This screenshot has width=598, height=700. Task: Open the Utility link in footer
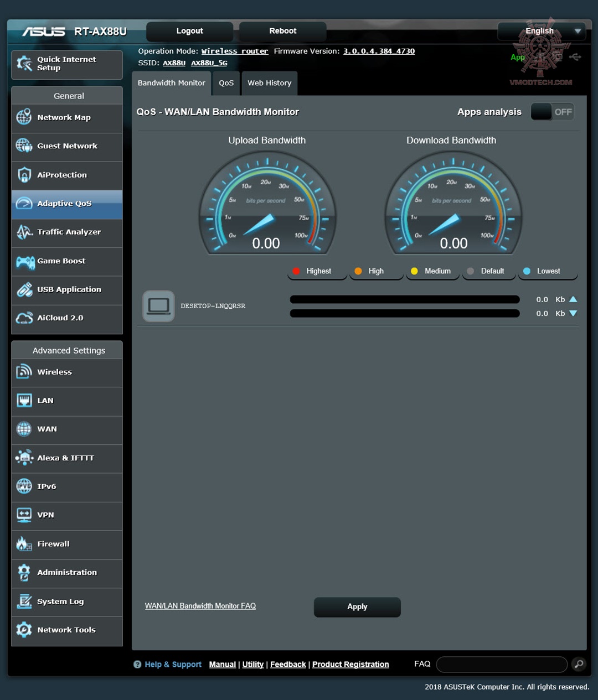point(253,665)
